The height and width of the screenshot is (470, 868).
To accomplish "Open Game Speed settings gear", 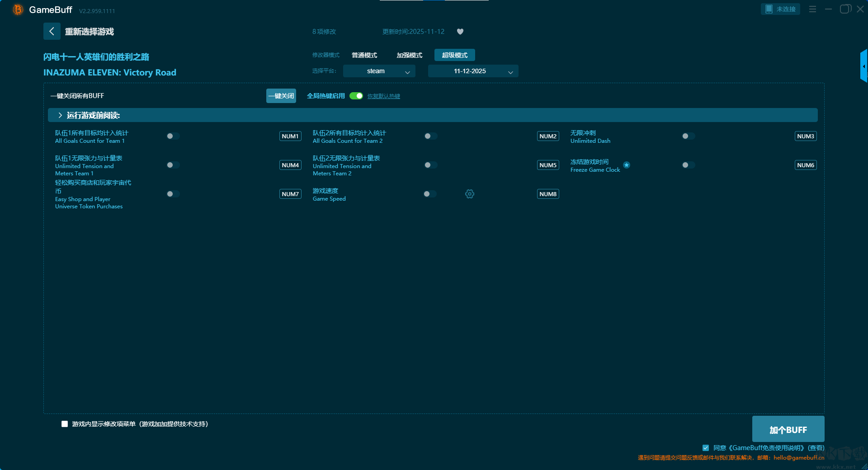I will [470, 194].
